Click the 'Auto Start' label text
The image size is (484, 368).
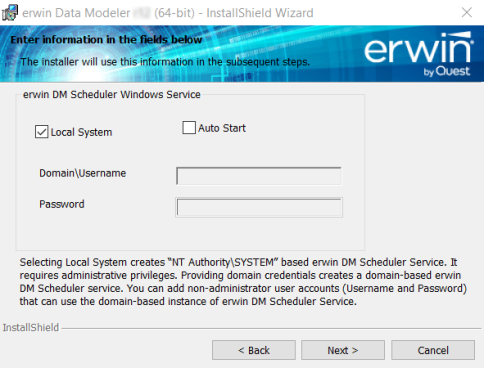click(x=222, y=128)
